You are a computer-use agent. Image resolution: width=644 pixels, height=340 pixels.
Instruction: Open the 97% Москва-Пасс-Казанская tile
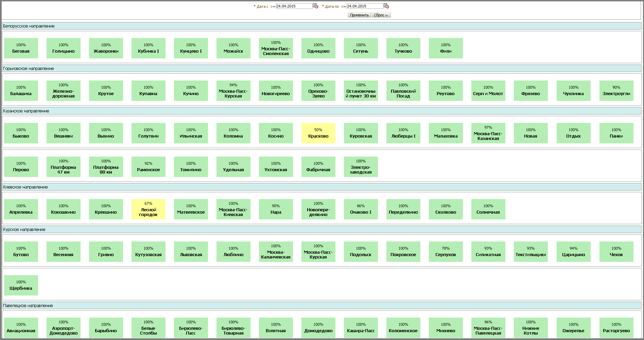pos(488,133)
